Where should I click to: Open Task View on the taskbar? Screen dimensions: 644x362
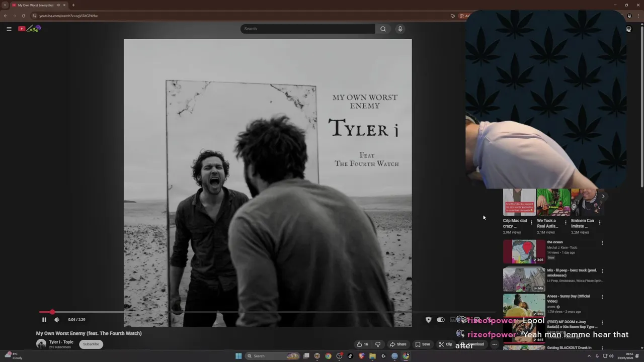[x=306, y=356]
